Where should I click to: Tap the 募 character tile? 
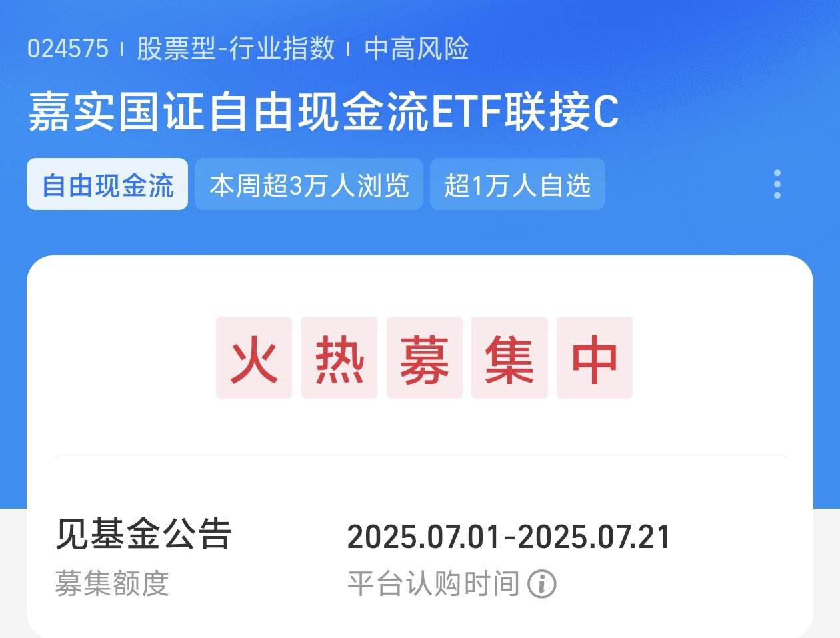(425, 358)
